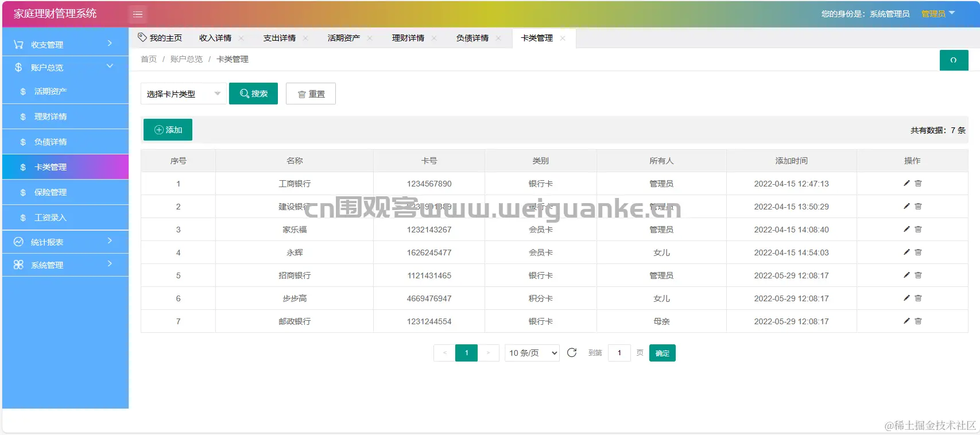The height and width of the screenshot is (435, 980).
Task: Switch to the 收入详情 tab
Action: tap(215, 38)
